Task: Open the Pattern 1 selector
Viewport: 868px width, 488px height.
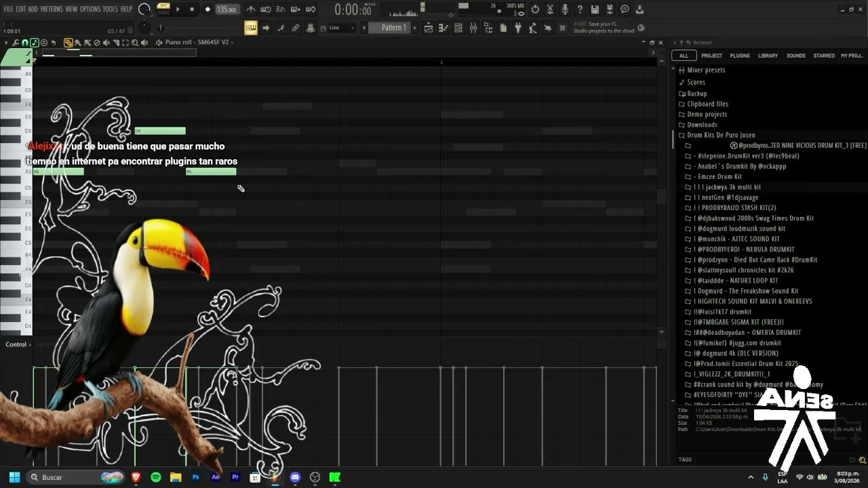Action: [x=393, y=28]
